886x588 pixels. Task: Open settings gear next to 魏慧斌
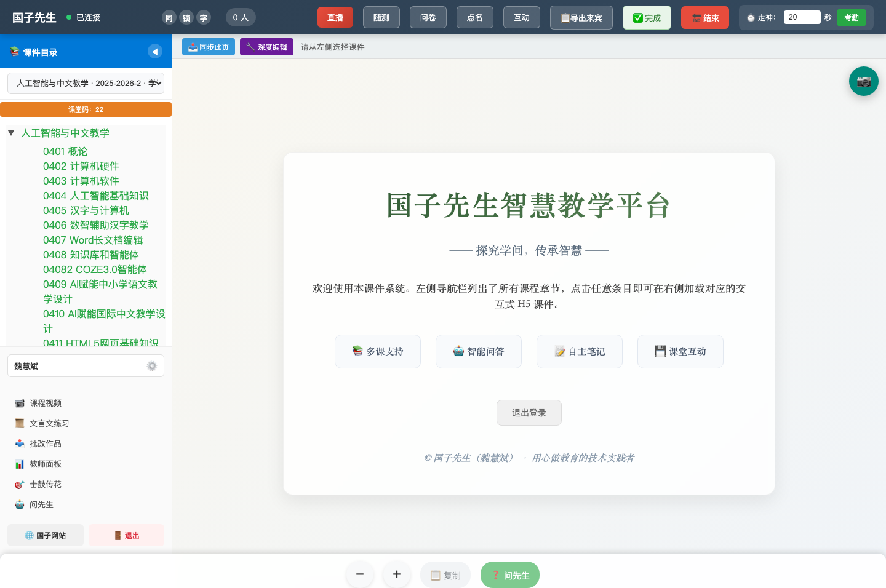151,366
